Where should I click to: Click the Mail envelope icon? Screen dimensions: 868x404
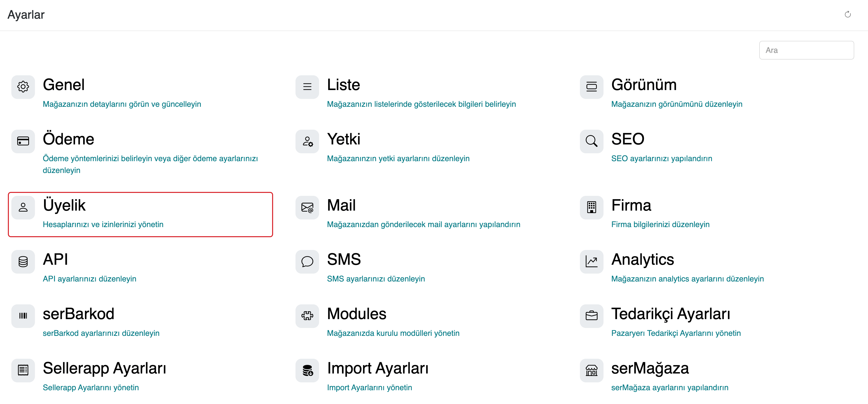(x=307, y=208)
